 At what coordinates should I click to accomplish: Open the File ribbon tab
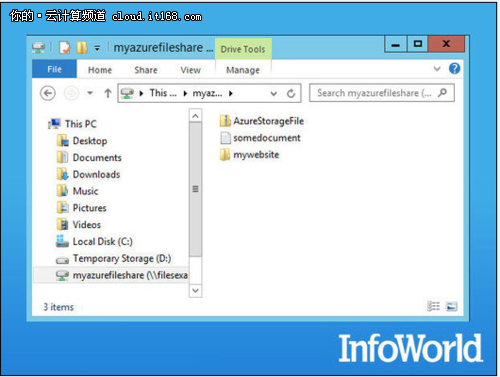[x=54, y=69]
